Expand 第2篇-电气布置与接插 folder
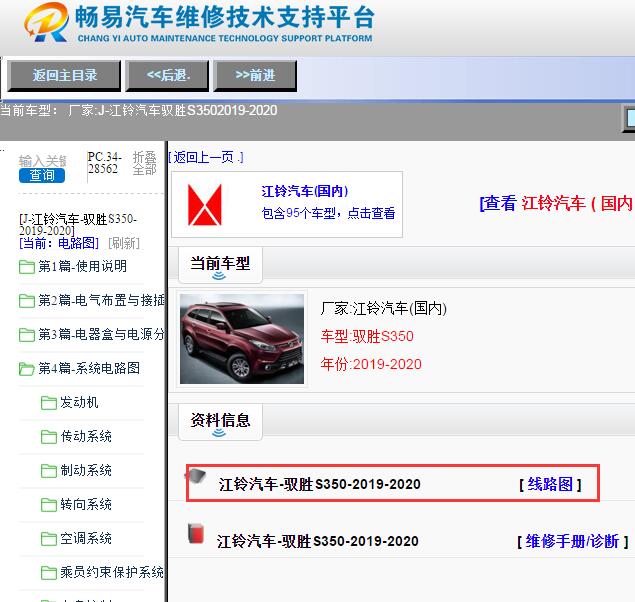 [101, 300]
